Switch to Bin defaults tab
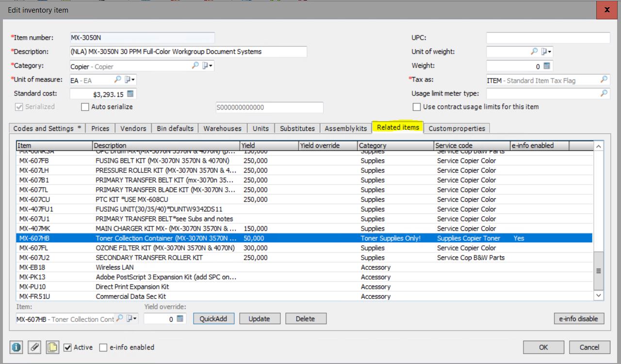 coord(175,128)
